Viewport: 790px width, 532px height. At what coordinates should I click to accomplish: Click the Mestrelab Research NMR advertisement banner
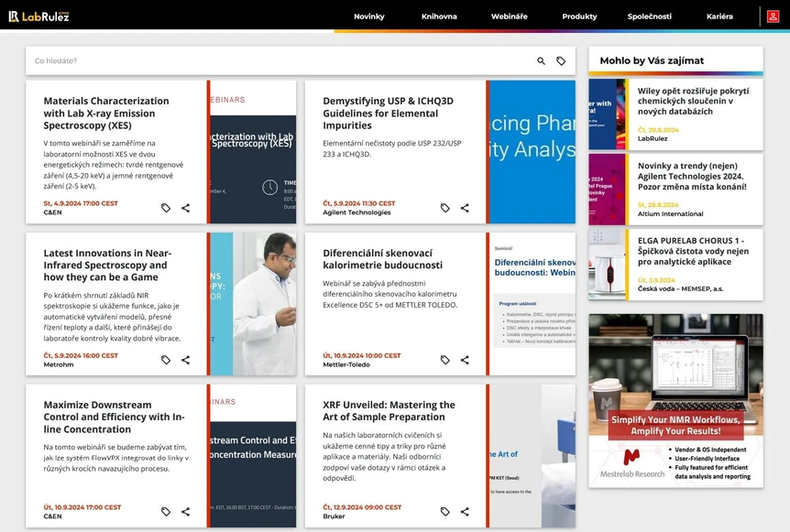coord(675,401)
